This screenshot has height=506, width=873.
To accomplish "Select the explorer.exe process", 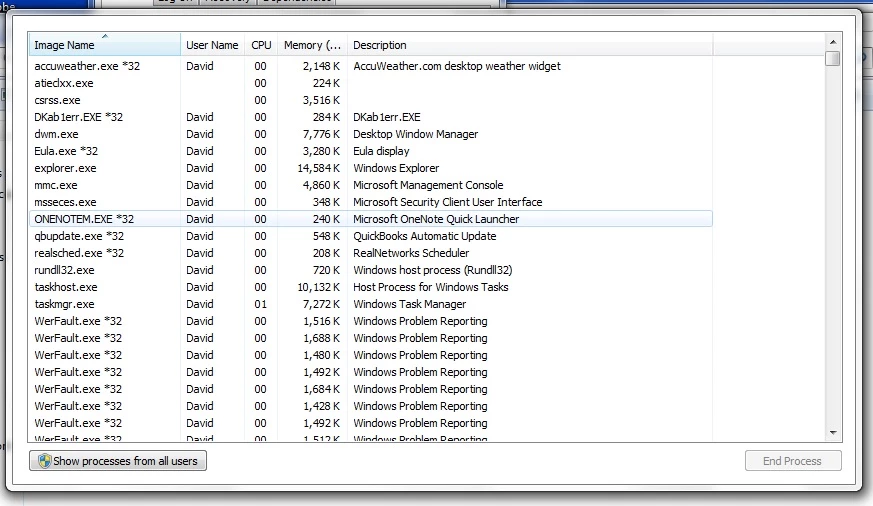I will 371,168.
